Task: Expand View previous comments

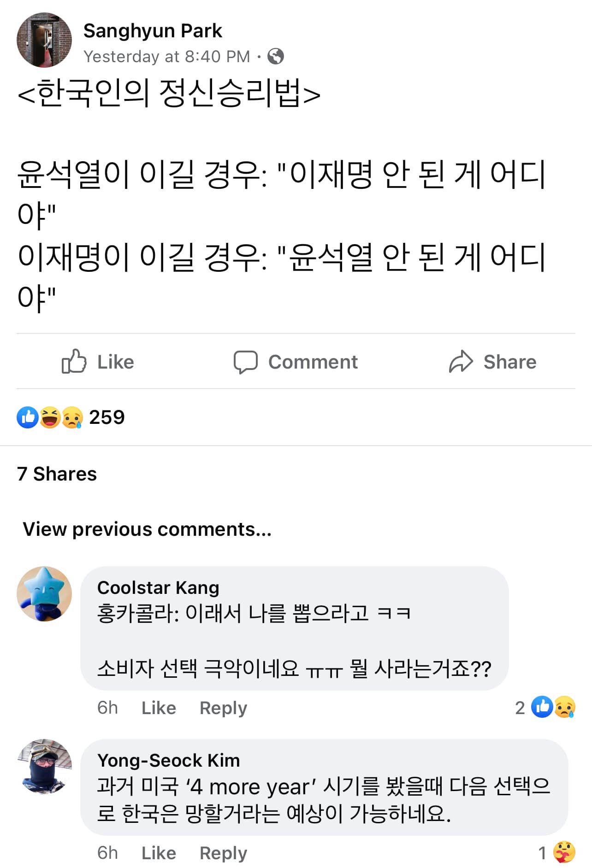Action: 147,529
